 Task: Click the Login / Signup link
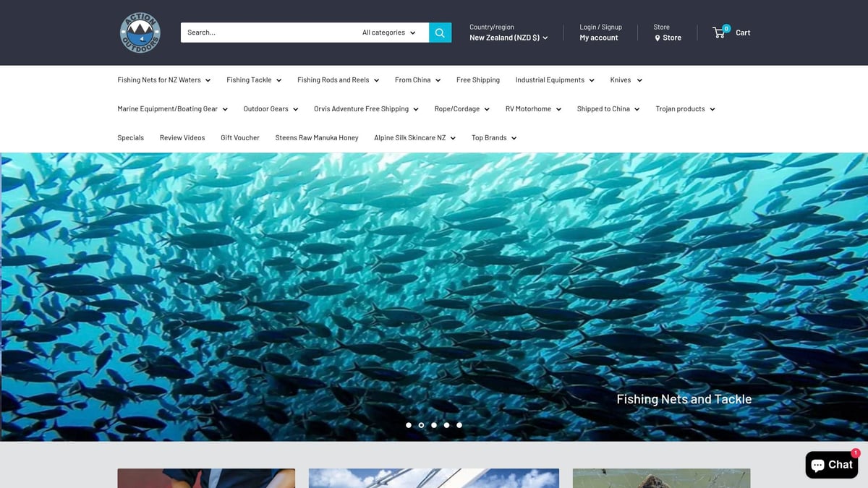[600, 27]
